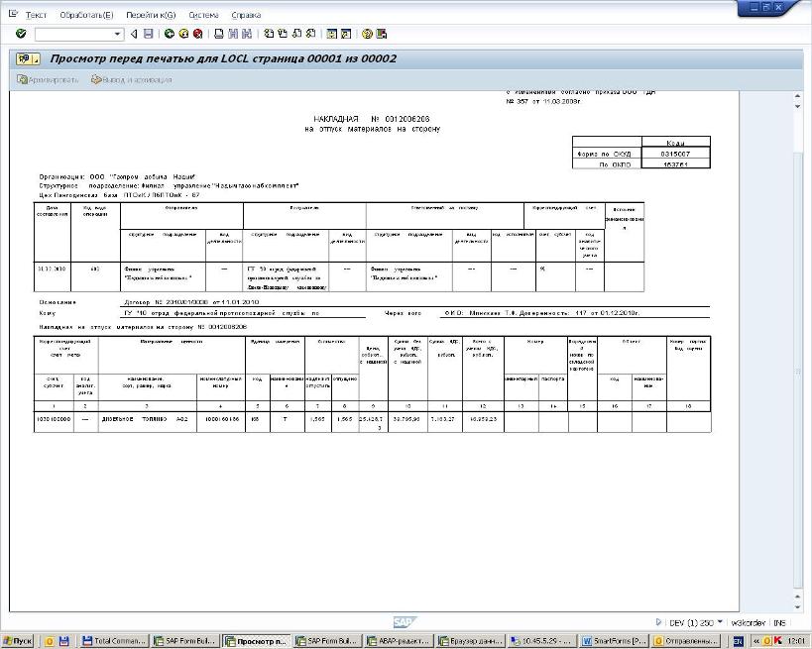Click the w3kordev server status entry
This screenshot has width=812, height=649.
(x=748, y=622)
